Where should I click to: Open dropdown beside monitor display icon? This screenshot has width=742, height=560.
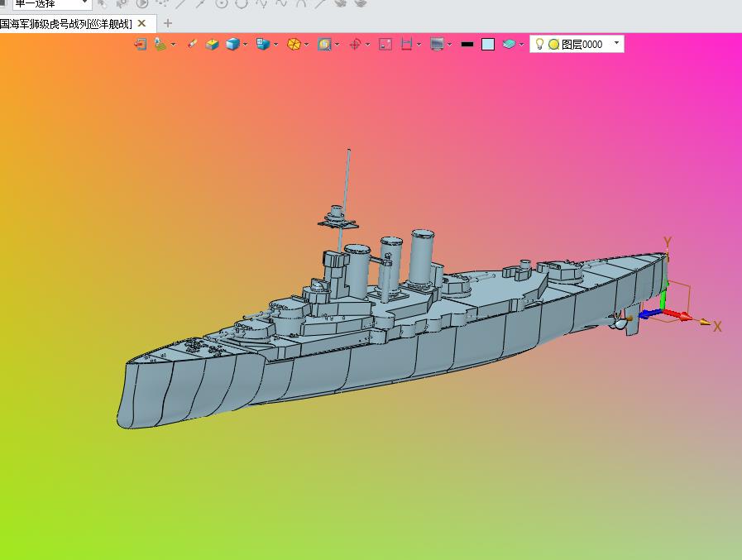[x=449, y=45]
